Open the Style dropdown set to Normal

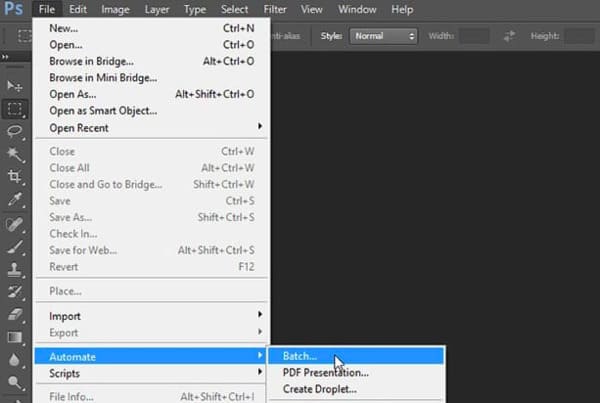pos(383,36)
